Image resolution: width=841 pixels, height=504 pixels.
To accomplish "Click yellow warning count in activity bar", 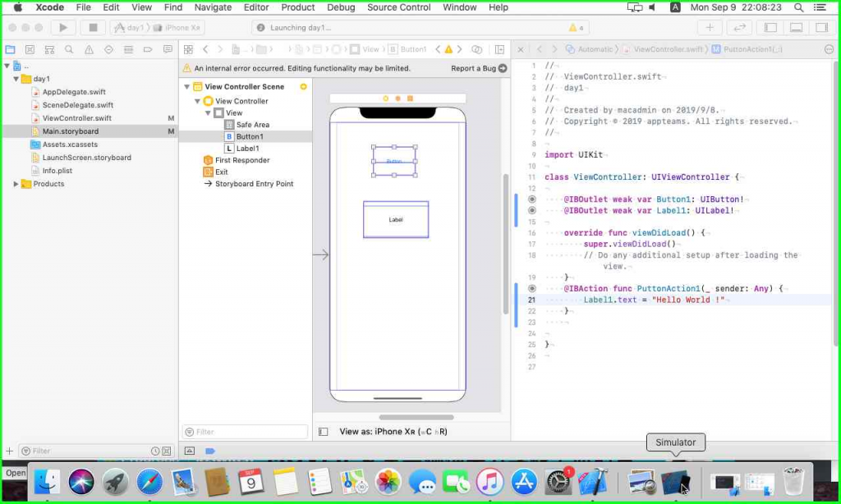I will click(x=576, y=27).
